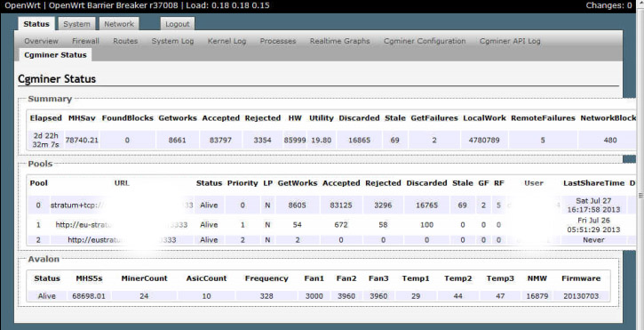Click AsicCount value 10
The height and width of the screenshot is (330, 644).
[x=206, y=296]
